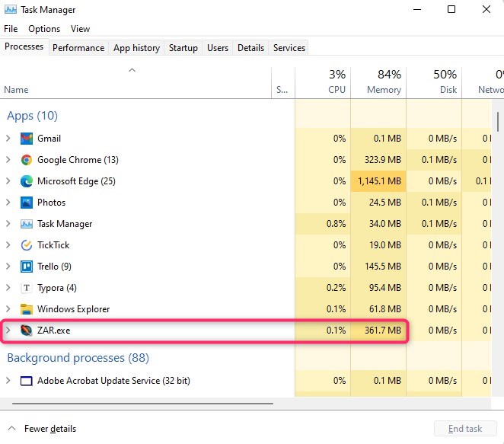Click the 61.8 MB memory cell
This screenshot has height=444, width=504.
coord(378,309)
